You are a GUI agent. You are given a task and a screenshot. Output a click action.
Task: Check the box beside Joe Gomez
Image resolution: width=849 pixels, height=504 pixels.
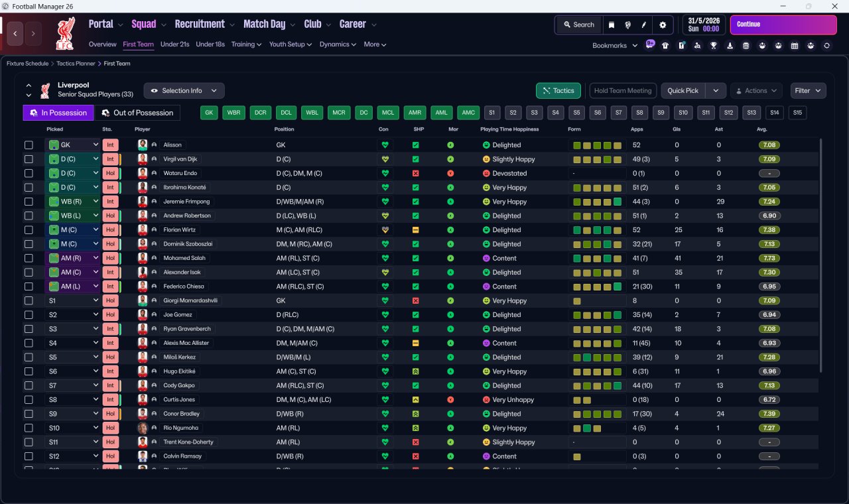point(29,315)
